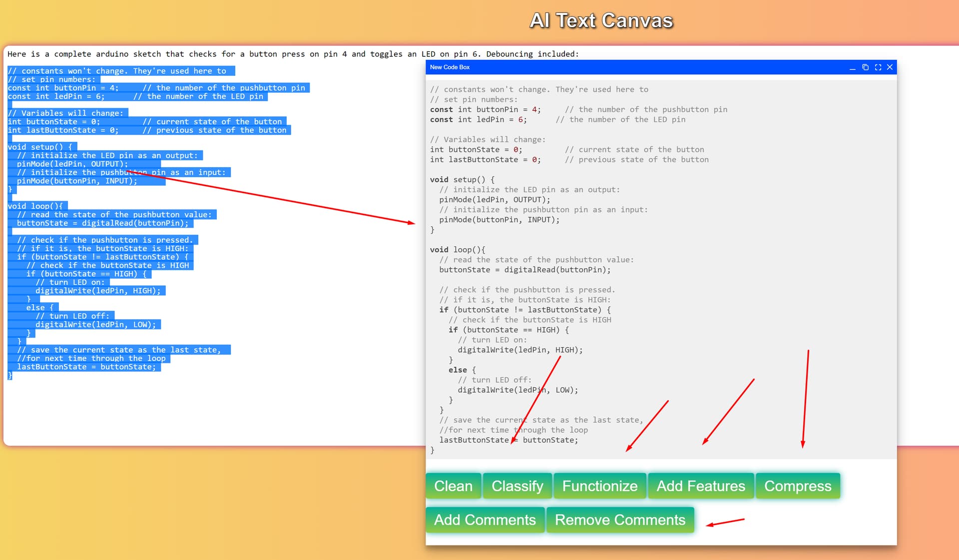Click 'pinMode(buttonPin, INPUT);' in code box
Image resolution: width=959 pixels, height=560 pixels.
click(x=499, y=220)
